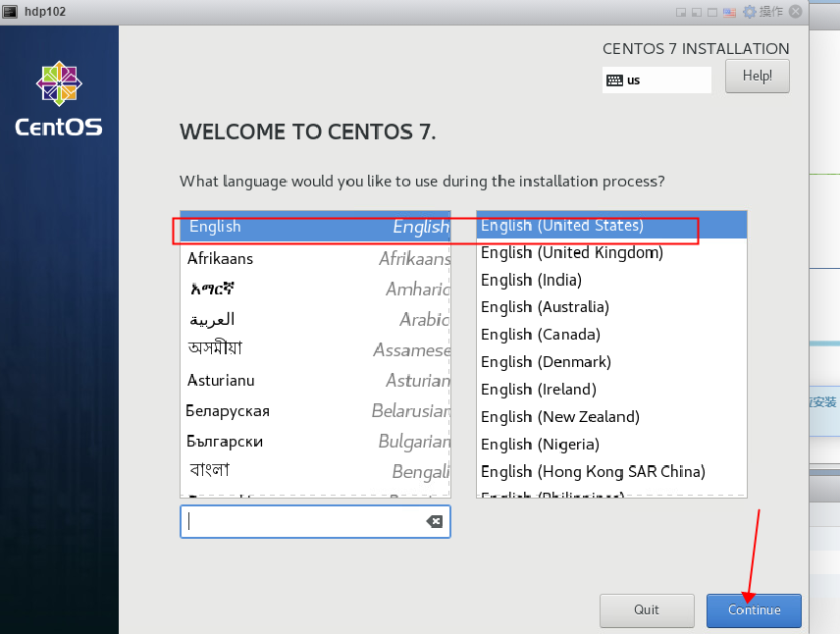Select Afrikaans in the language list
The height and width of the screenshot is (634, 840).
coord(316,258)
